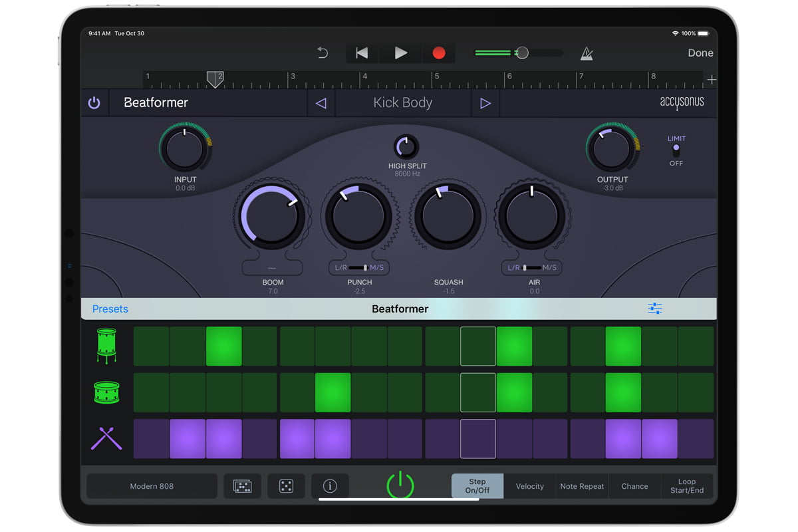Toggle the metronome icon

[587, 53]
